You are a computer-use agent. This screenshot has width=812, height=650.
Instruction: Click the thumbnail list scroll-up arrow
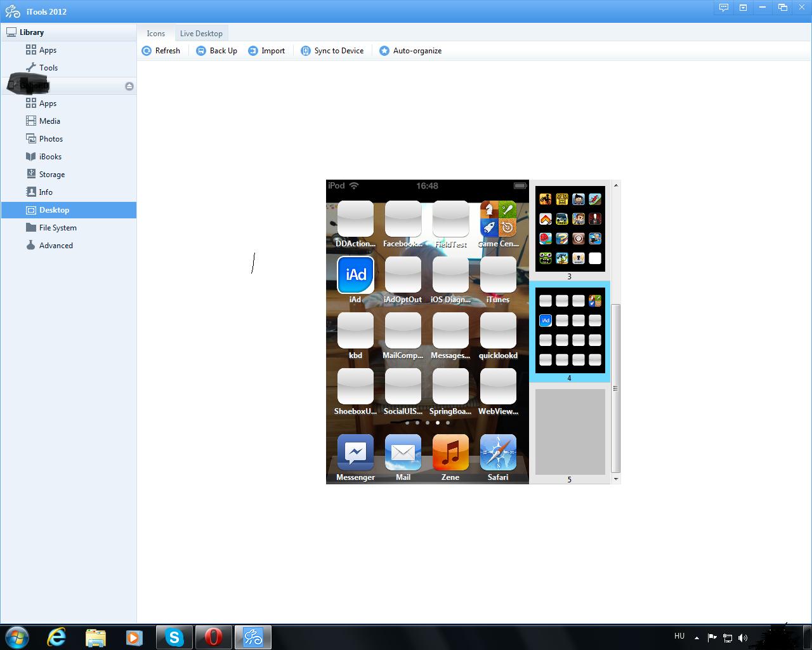(615, 185)
